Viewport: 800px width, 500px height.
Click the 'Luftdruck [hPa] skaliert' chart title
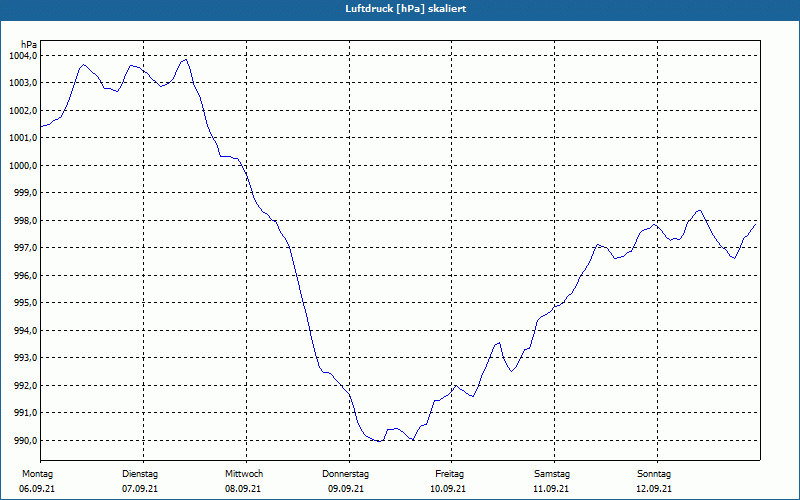[x=406, y=9]
